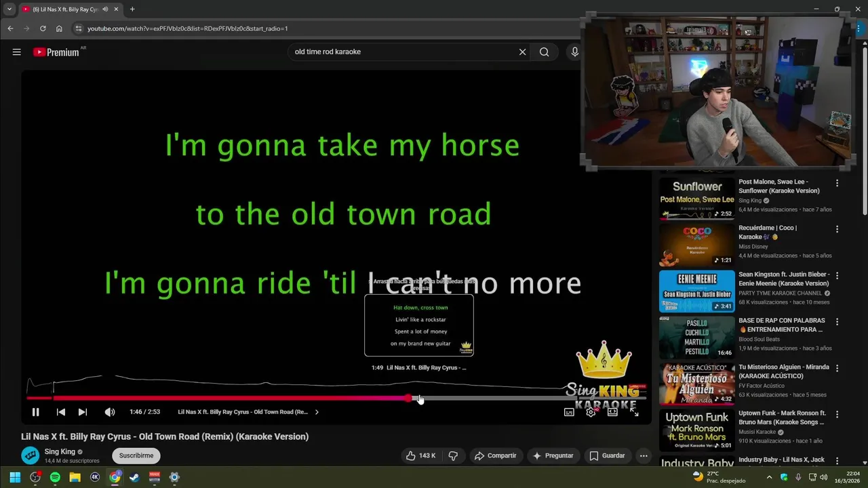This screenshot has height=488, width=868.
Task: Open Base de Rap con Palabras video title
Action: (782, 325)
